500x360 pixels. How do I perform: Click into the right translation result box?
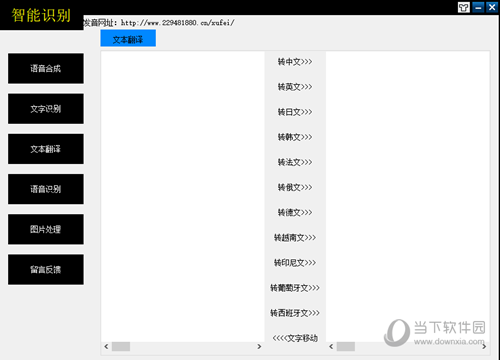pyautogui.click(x=408, y=197)
